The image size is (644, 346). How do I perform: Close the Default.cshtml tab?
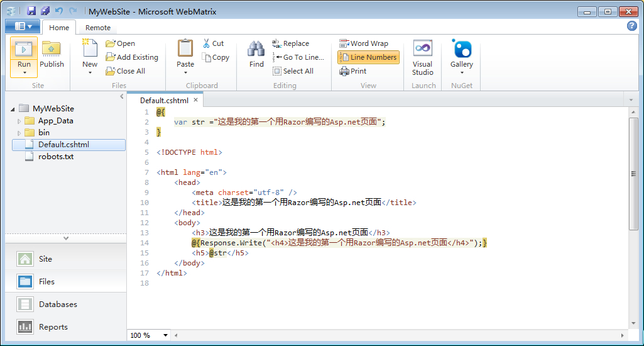pos(196,100)
